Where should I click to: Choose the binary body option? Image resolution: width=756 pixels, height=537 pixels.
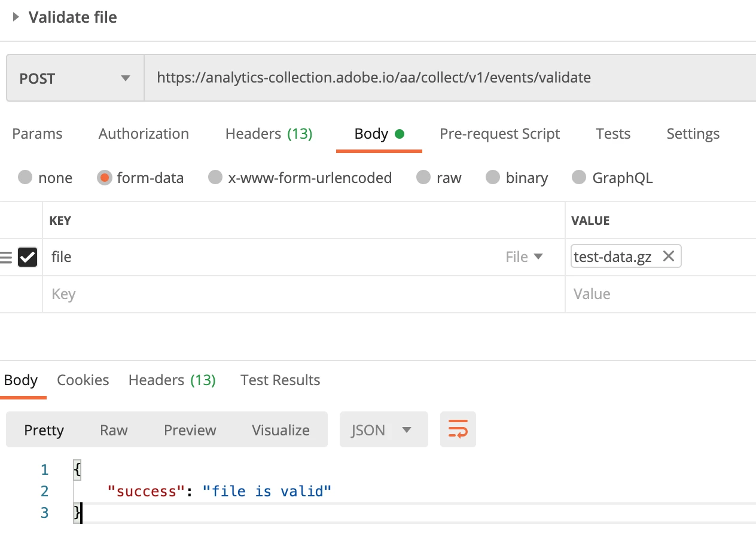[493, 178]
